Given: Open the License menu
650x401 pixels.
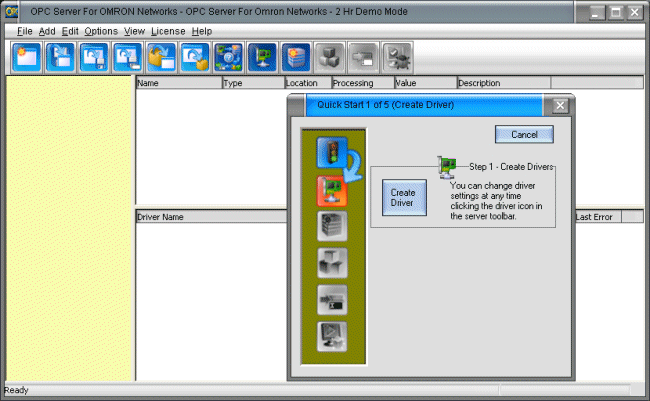Looking at the screenshot, I should click(168, 31).
